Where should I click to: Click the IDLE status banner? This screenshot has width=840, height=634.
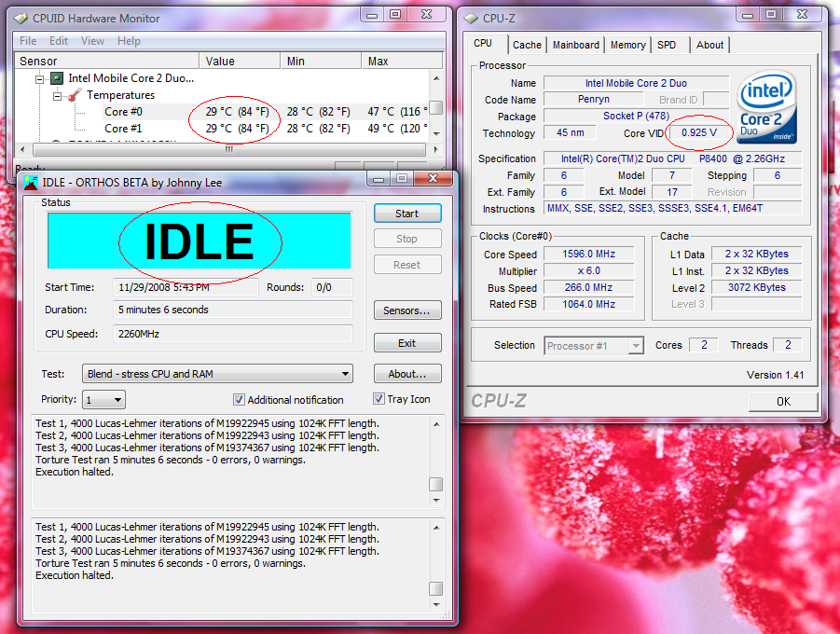tap(200, 241)
